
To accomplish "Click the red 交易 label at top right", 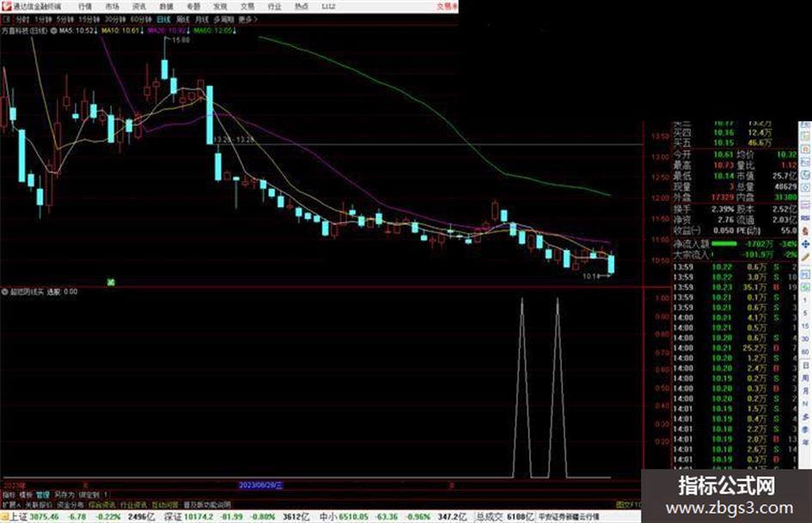I will coord(446,6).
